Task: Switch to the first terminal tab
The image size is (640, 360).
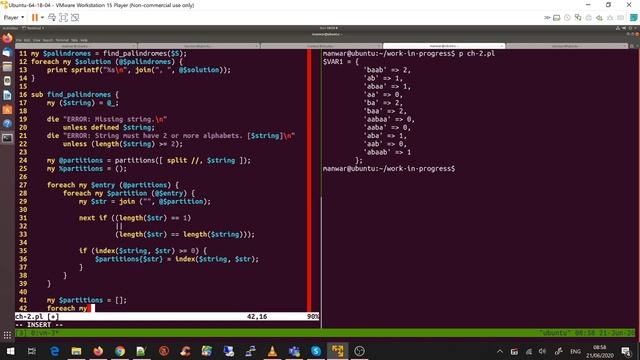Action: 76,46
